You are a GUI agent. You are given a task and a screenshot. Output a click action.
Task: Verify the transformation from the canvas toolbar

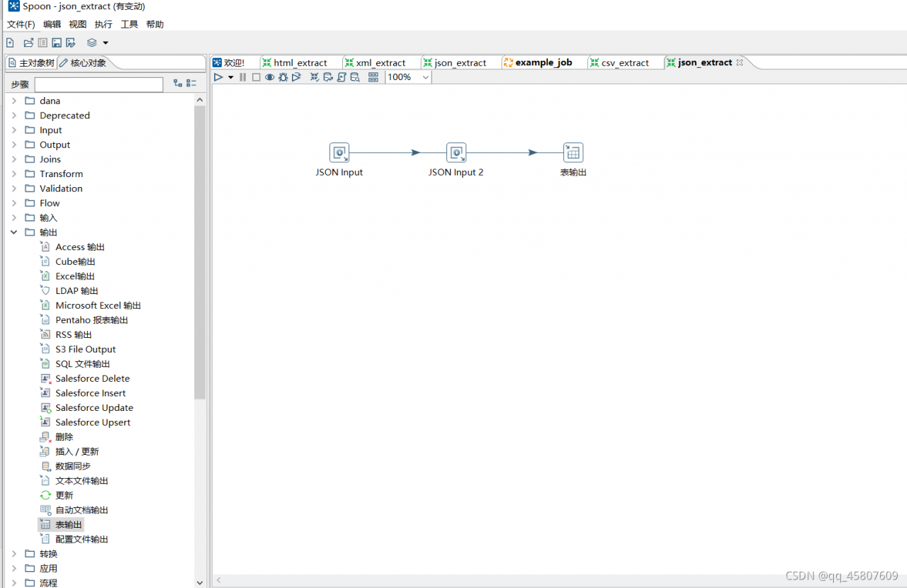315,77
